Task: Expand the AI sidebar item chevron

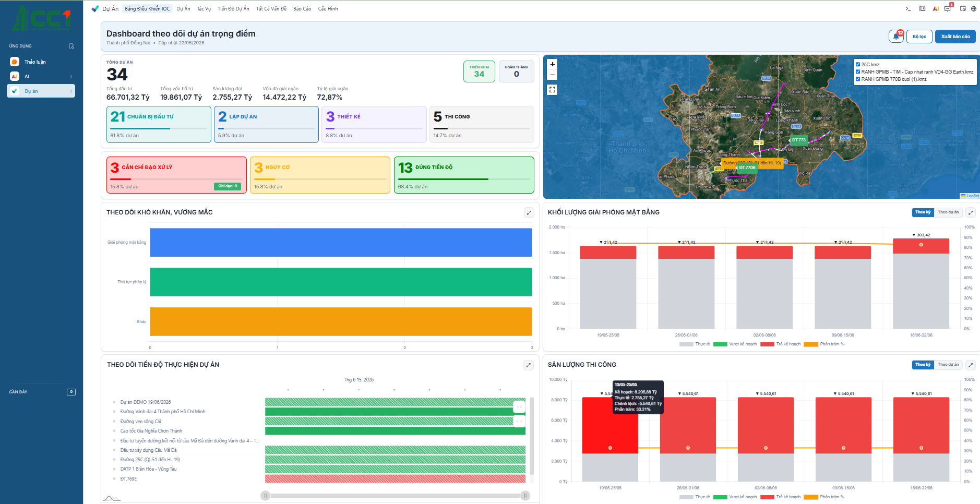Action: (71, 77)
